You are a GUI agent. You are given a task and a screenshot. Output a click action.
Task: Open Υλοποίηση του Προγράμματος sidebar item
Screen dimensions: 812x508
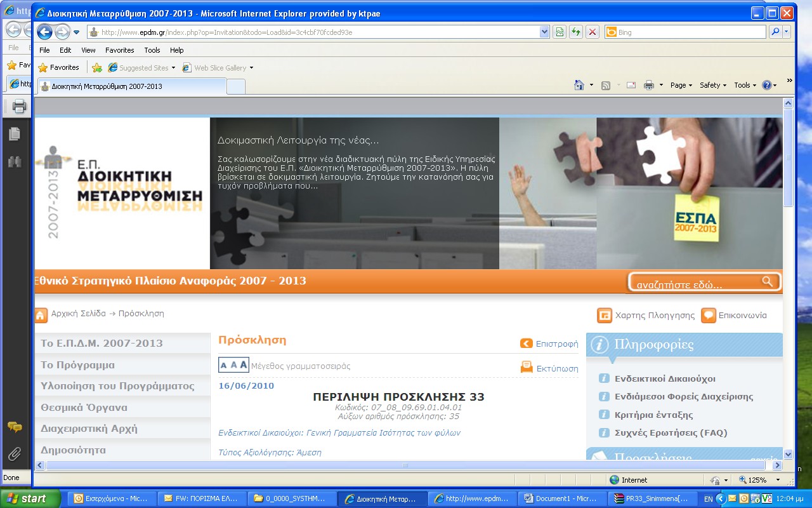122,386
